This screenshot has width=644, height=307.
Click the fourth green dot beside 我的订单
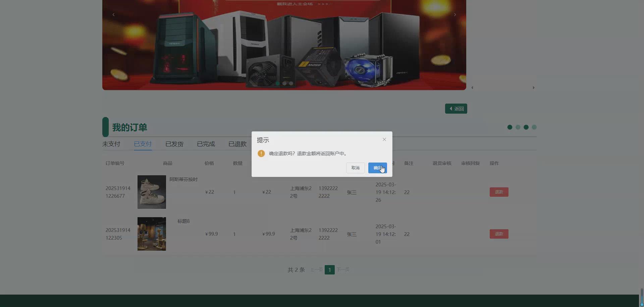534,127
